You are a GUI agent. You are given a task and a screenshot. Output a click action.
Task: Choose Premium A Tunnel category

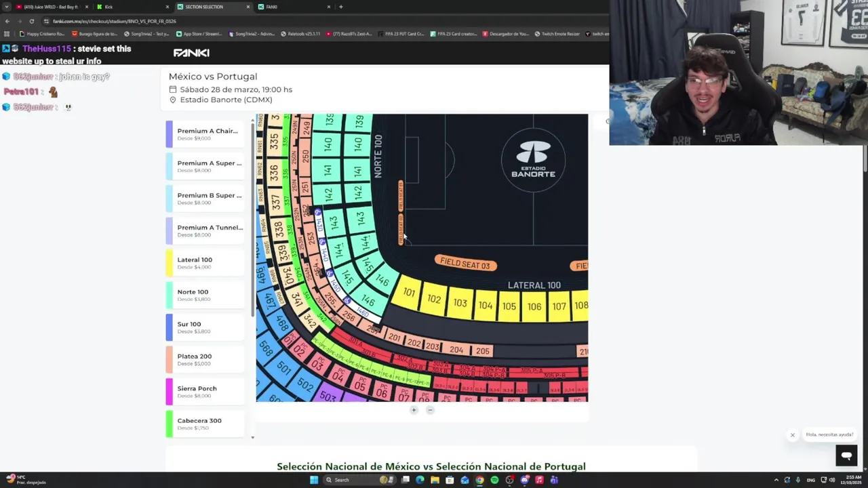click(205, 230)
